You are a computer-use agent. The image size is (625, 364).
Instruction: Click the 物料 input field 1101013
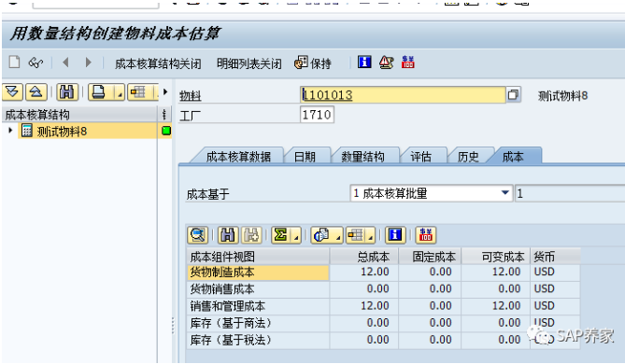coord(403,95)
